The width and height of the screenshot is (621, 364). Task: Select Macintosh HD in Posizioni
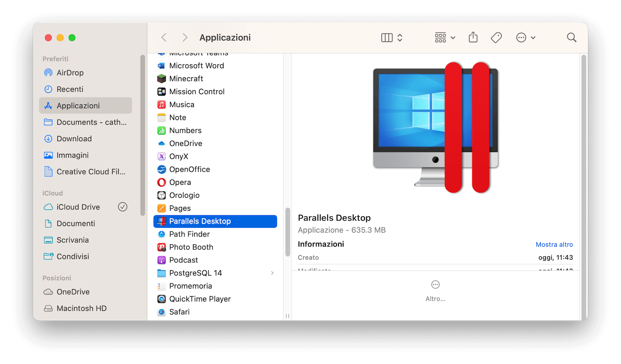81,309
